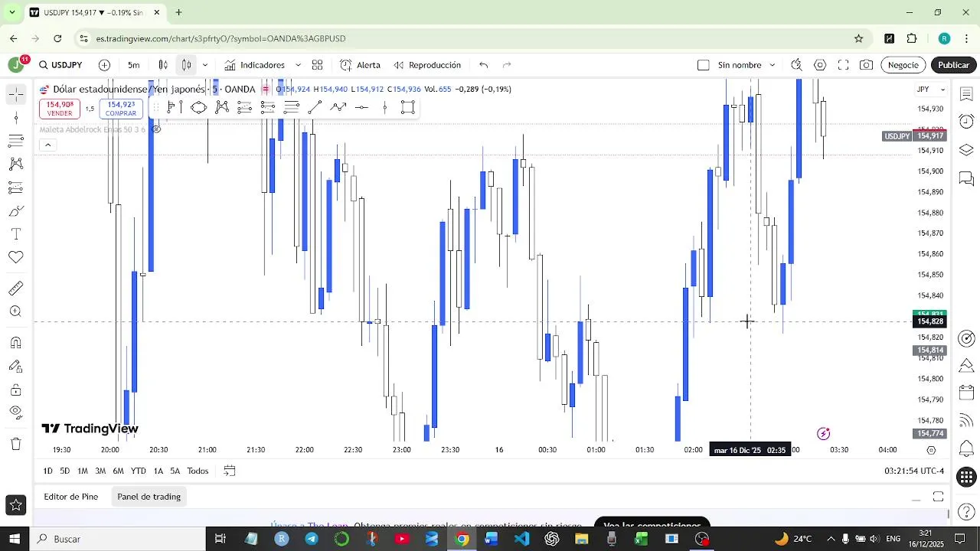The image size is (980, 551).
Task: Redo the last chart action
Action: pyautogui.click(x=506, y=65)
